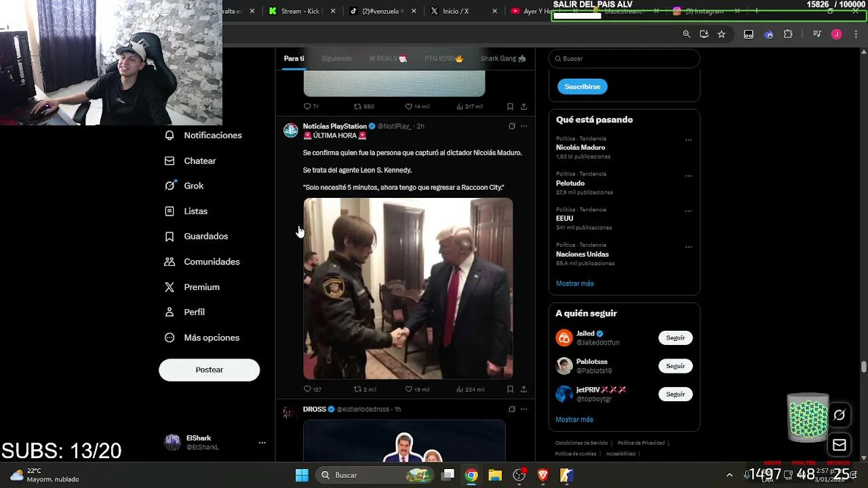This screenshot has height=488, width=868.
Task: Open Guardados bookmarks in the sidebar
Action: point(197,236)
